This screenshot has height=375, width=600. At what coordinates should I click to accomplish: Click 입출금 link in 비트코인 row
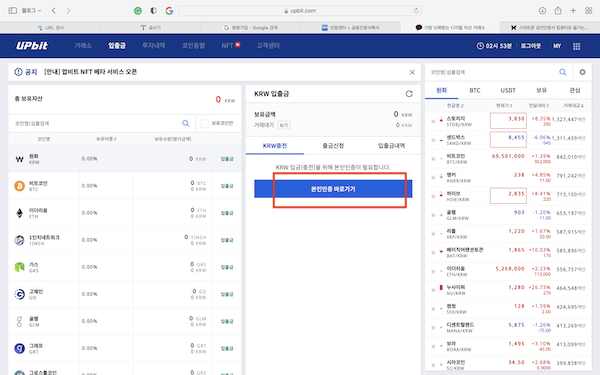click(227, 186)
